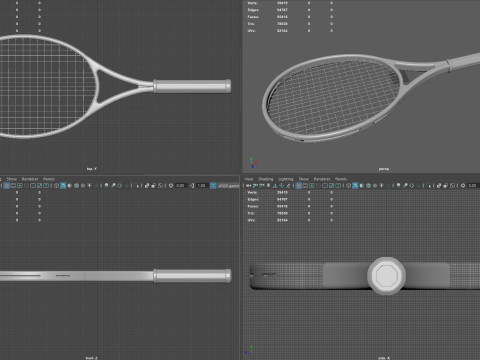
Task: Click exposure icon in side panel toolbar
Action: coord(463,185)
